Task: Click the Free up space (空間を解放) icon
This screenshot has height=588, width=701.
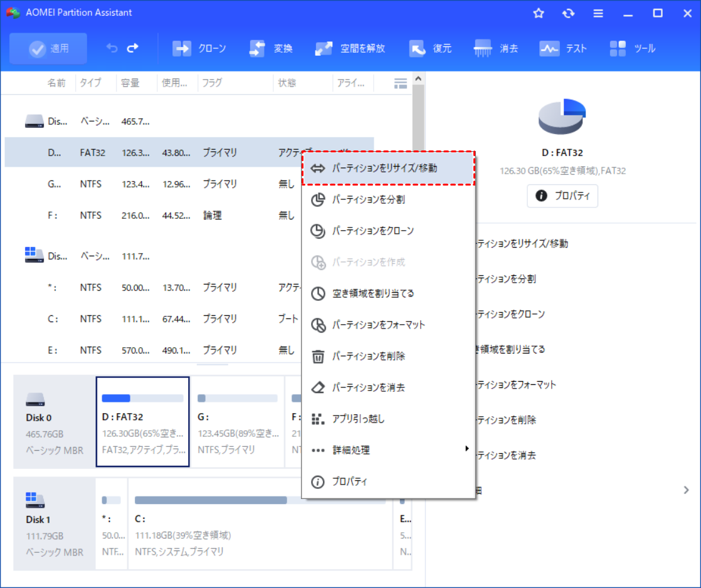Action: coord(324,49)
